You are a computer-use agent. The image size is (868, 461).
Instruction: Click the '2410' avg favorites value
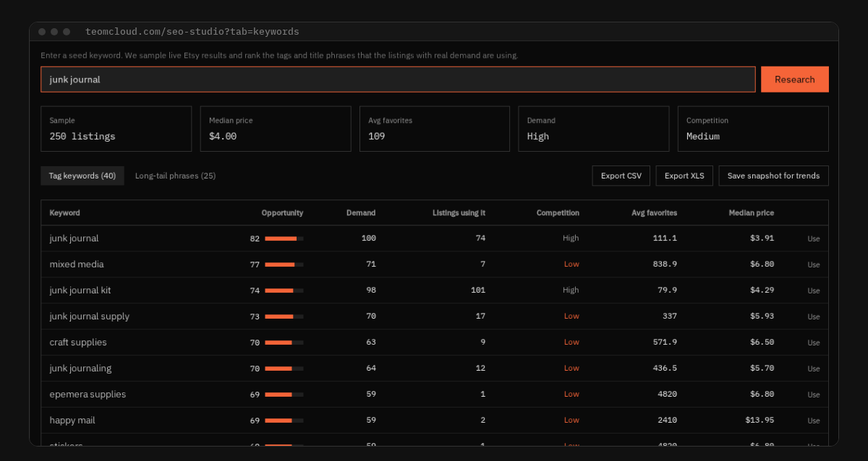668,421
